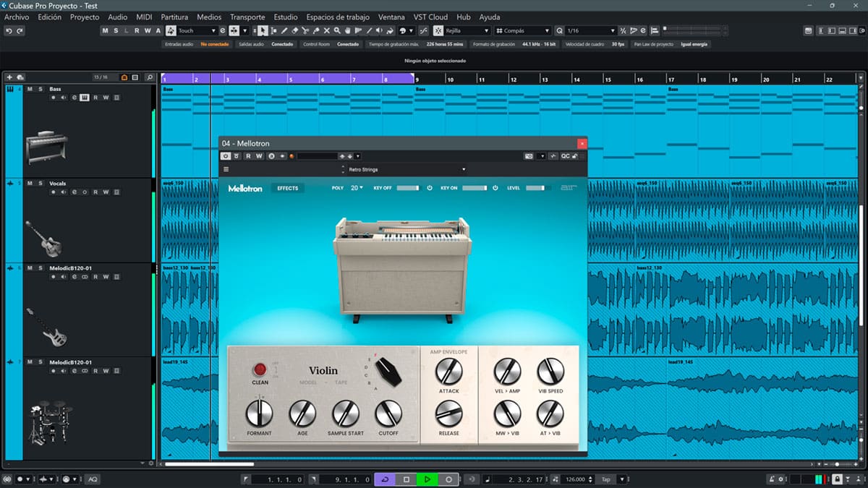Select the Draw pencil tool

284,31
